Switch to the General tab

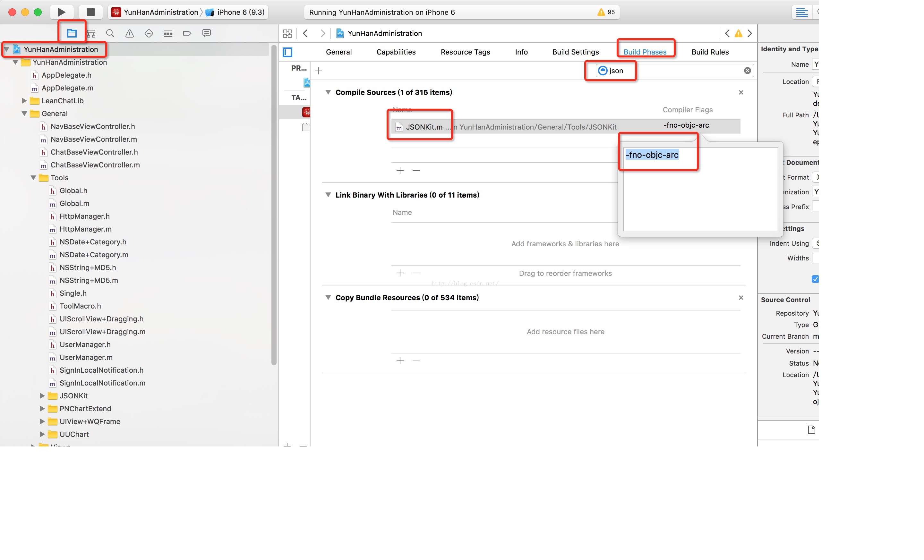[x=338, y=52]
